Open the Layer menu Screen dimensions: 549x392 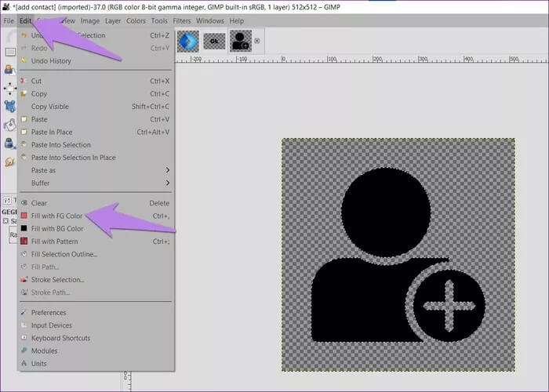[x=112, y=21]
